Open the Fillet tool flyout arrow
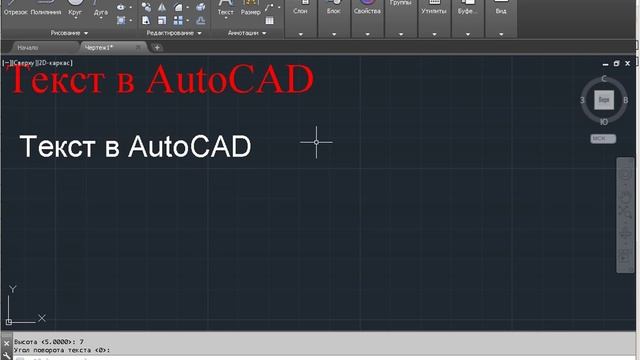The height and width of the screenshot is (360, 640). (188, 7)
